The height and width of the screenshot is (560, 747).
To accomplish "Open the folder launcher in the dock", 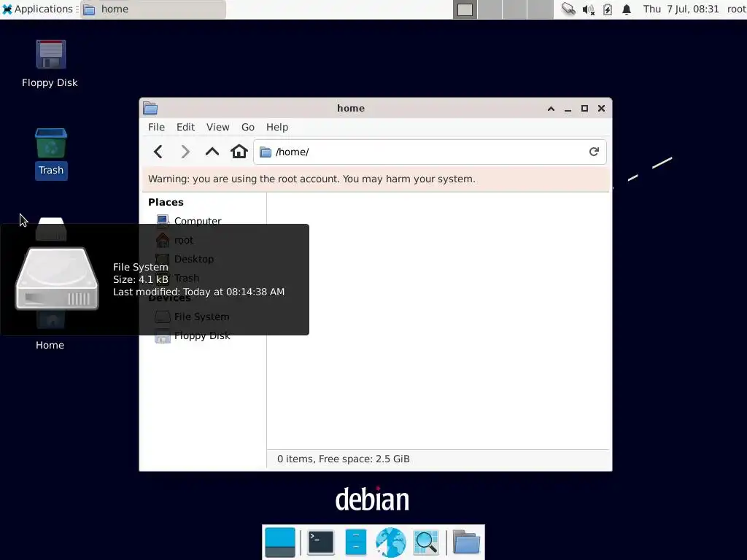I will 466,542.
